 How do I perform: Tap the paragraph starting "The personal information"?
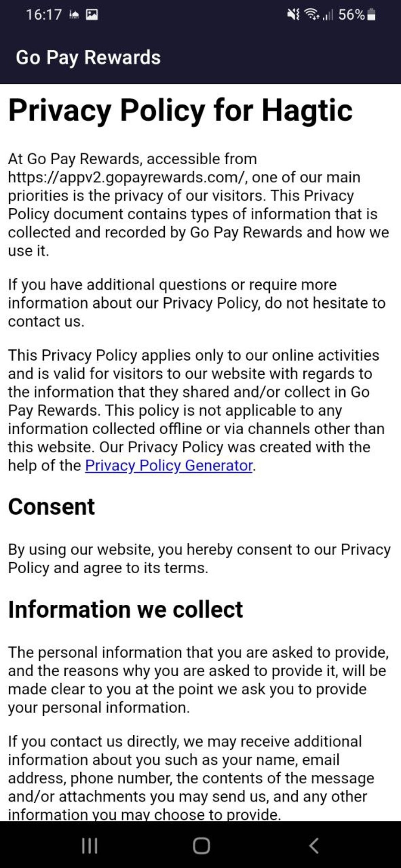click(198, 680)
